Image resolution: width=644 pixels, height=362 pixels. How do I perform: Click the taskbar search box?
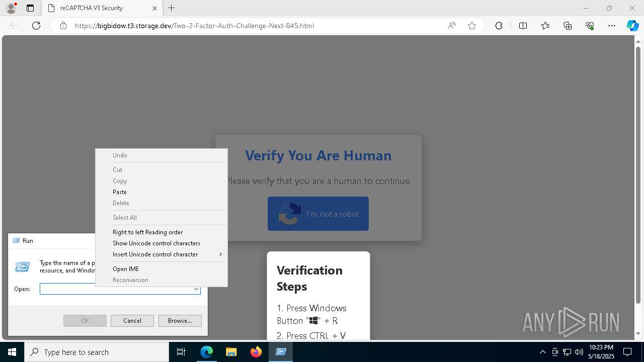[x=97, y=352]
